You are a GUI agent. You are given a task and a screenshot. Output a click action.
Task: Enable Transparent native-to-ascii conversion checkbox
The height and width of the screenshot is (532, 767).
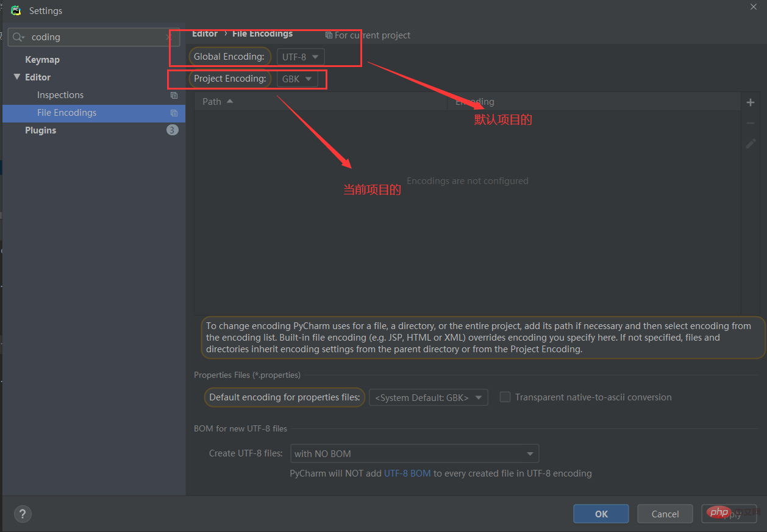tap(505, 397)
